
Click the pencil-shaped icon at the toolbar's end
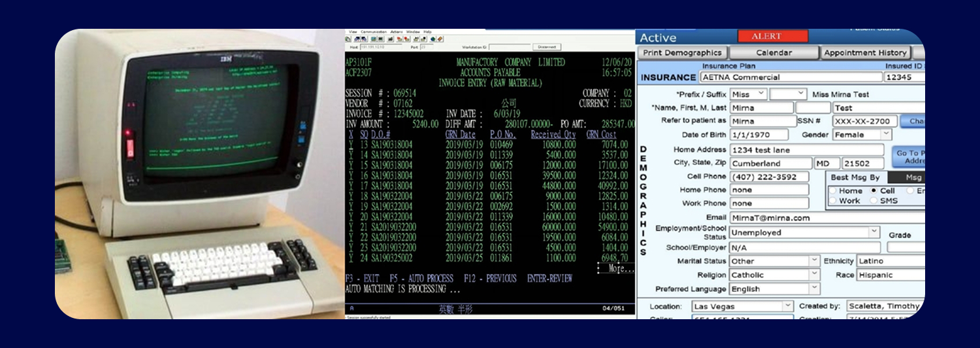pyautogui.click(x=440, y=39)
